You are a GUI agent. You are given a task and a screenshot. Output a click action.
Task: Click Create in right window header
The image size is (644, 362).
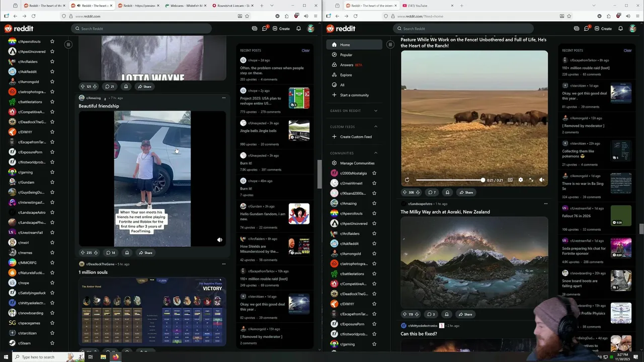coord(603,29)
